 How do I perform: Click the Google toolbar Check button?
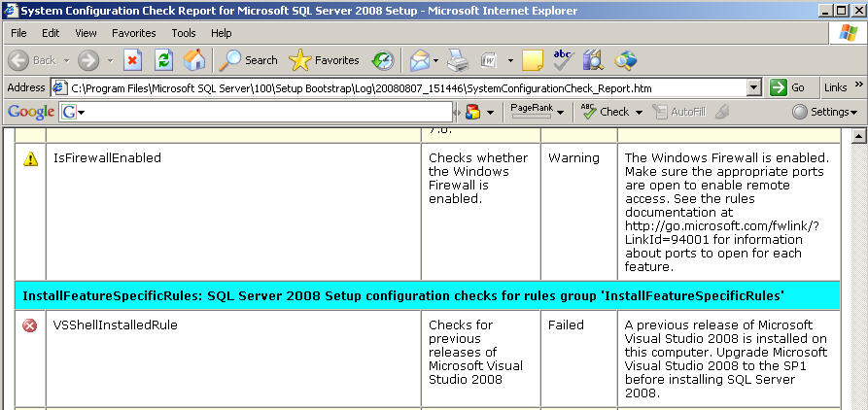(x=606, y=112)
